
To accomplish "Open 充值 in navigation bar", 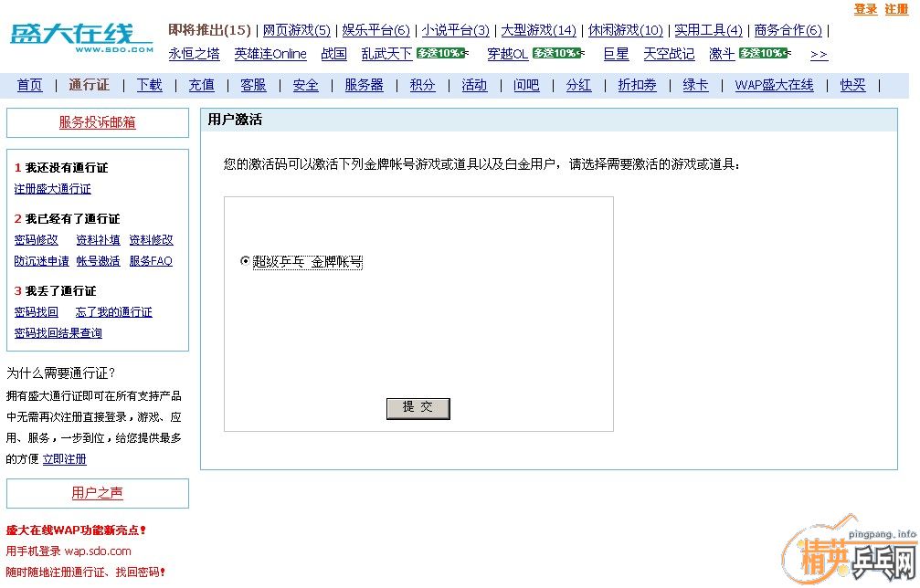I will click(201, 85).
